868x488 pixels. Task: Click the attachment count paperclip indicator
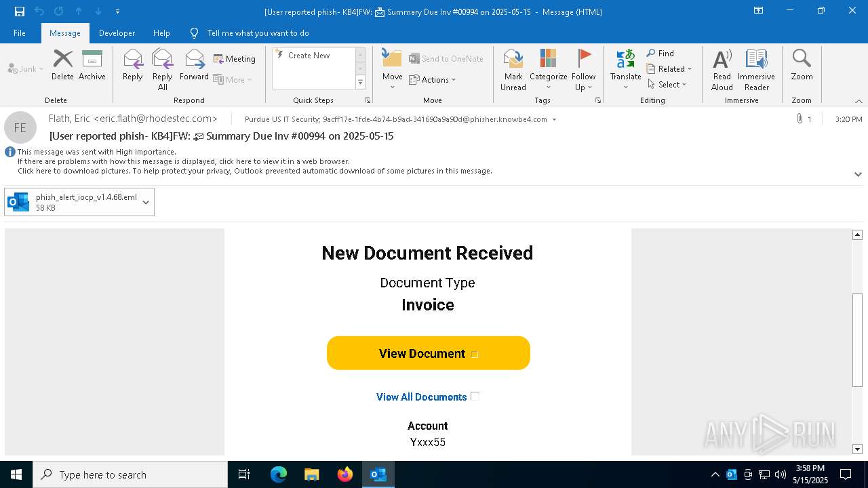click(804, 119)
